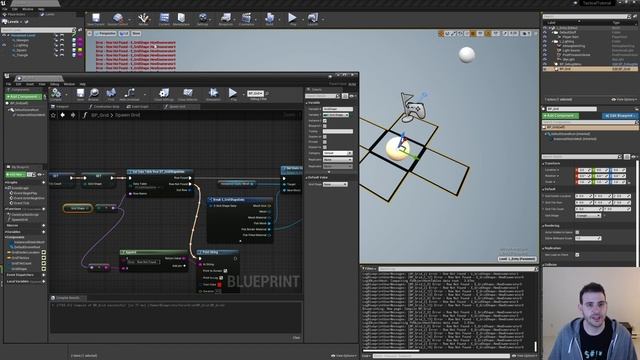The image size is (640, 360).
Task: Open Class Defaults in blueprint toolbar
Action: [x=187, y=94]
